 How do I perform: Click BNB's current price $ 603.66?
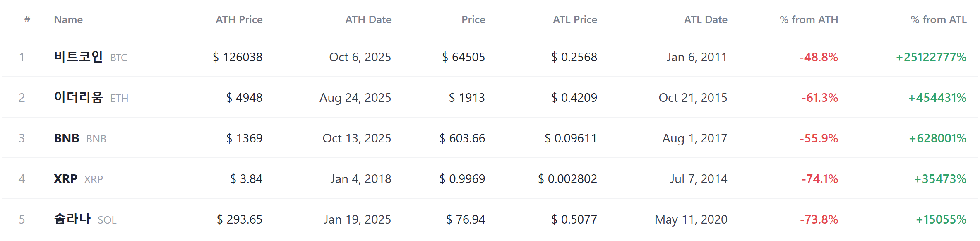click(462, 138)
